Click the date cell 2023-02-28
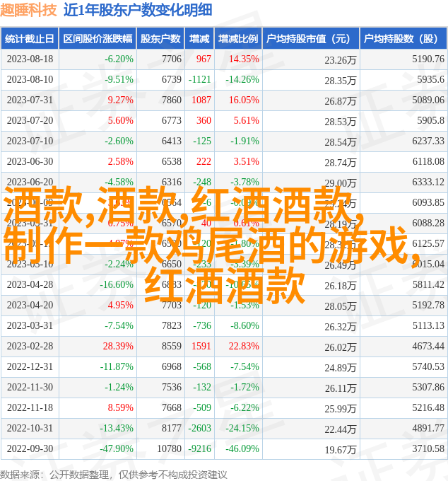The image size is (448, 481). (30, 347)
